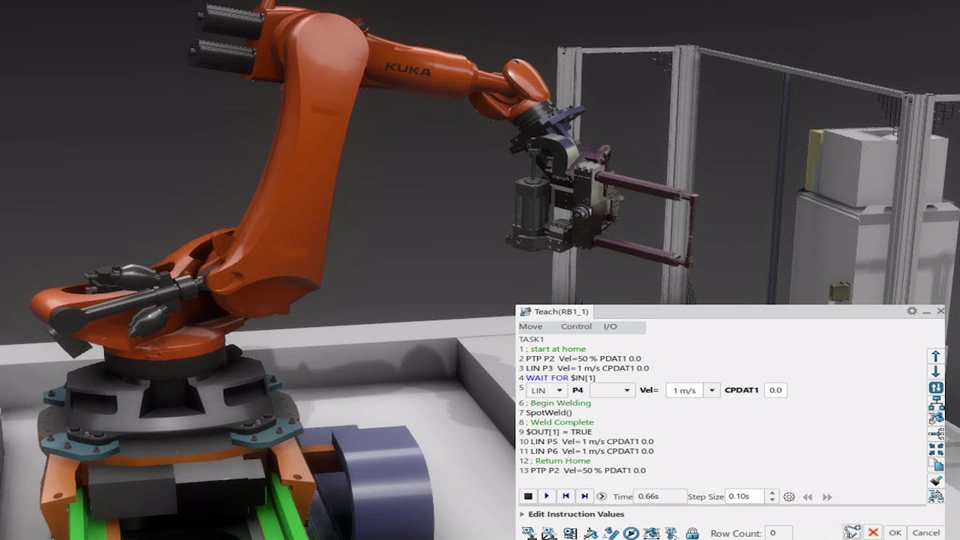Open the dropdown next to P4
960x540 pixels.
pyautogui.click(x=612, y=390)
